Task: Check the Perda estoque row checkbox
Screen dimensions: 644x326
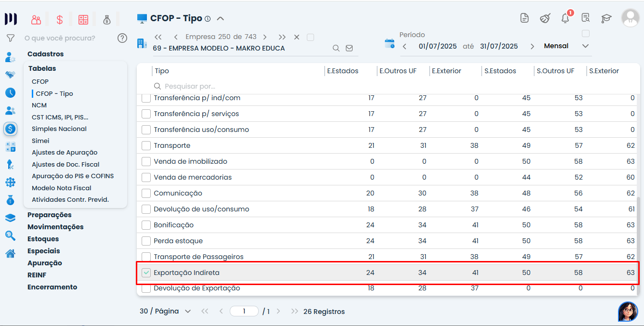Action: [146, 241]
